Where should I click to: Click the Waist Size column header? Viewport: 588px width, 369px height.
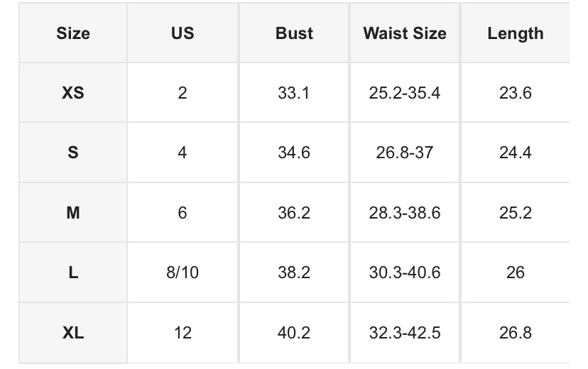405,33
